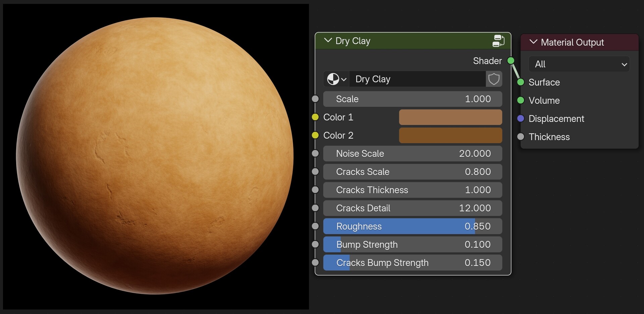644x314 pixels.
Task: Click the green Shader output socket
Action: pyautogui.click(x=511, y=61)
